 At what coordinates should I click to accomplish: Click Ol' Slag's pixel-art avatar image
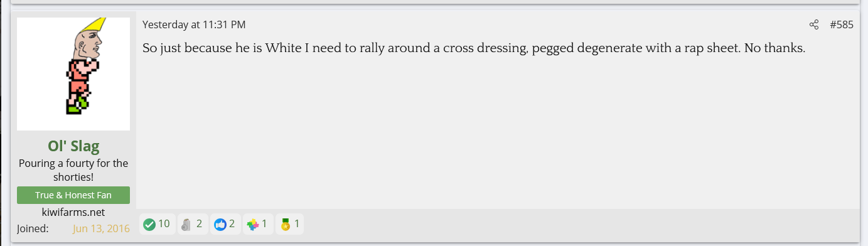tap(73, 74)
